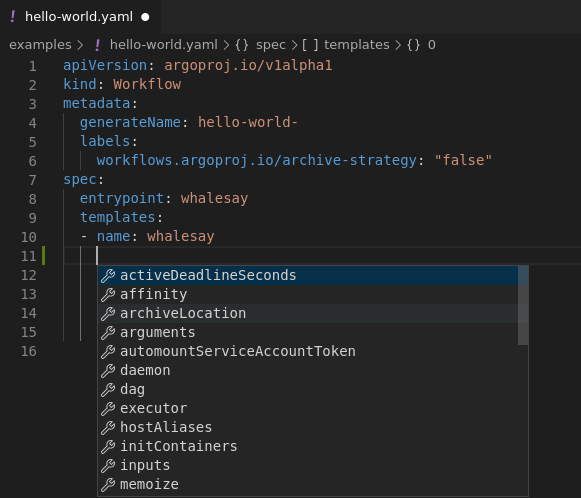Click wrench icon beside arguments

point(108,332)
